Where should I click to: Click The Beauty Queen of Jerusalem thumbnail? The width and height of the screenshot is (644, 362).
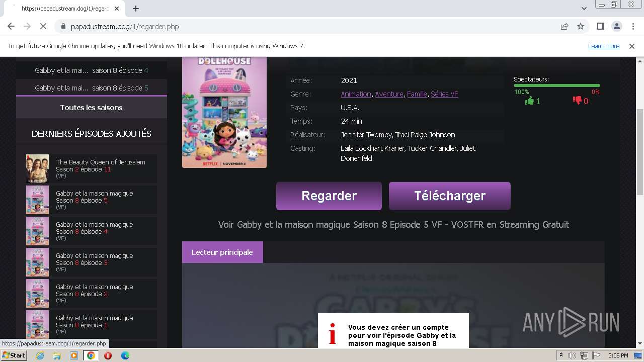tap(37, 169)
